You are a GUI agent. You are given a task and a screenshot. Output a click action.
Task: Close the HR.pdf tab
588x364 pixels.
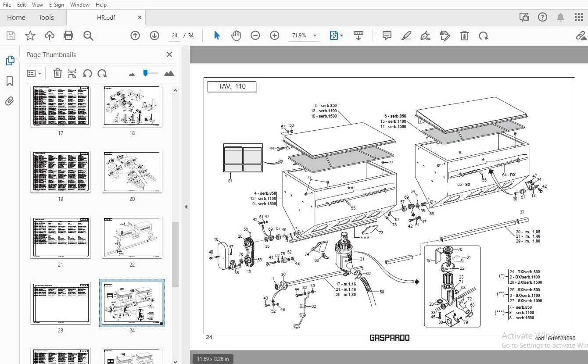[x=140, y=18]
